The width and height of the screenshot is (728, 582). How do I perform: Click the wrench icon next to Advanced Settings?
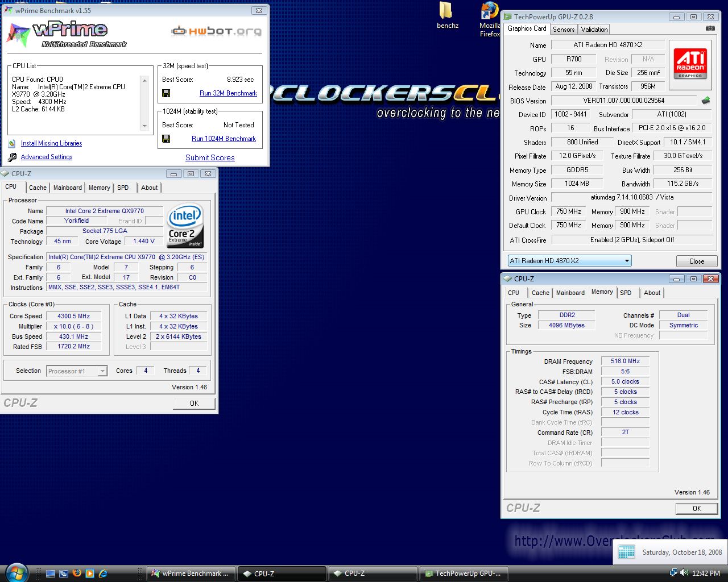pyautogui.click(x=13, y=157)
